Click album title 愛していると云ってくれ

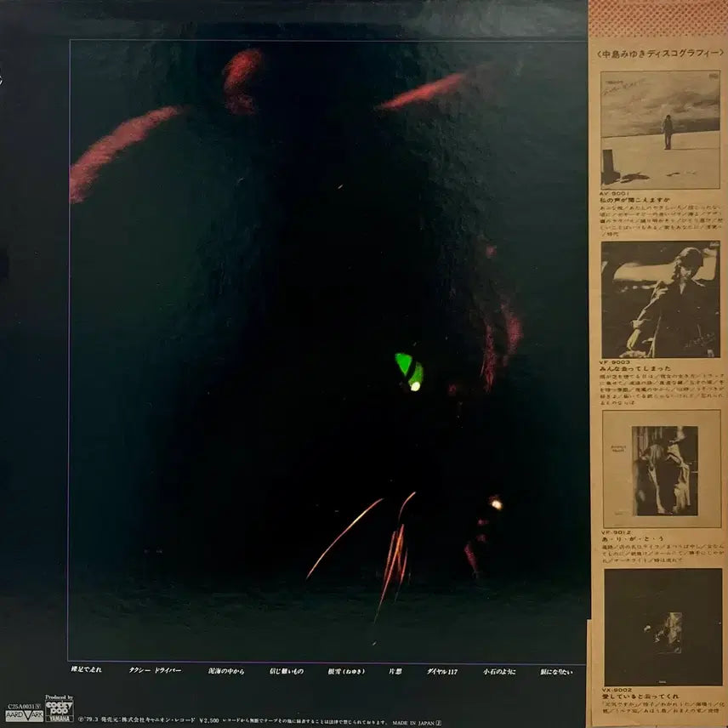(x=640, y=697)
